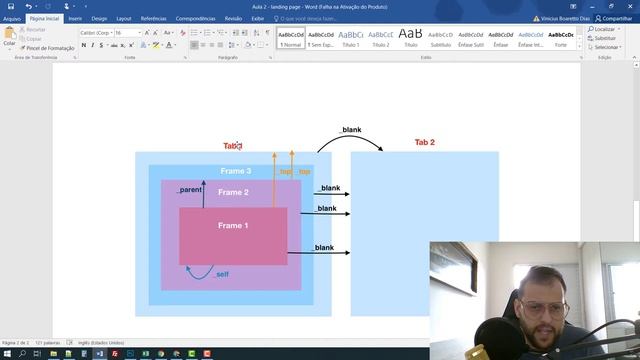Switch to the Layout tab

pyautogui.click(x=124, y=19)
